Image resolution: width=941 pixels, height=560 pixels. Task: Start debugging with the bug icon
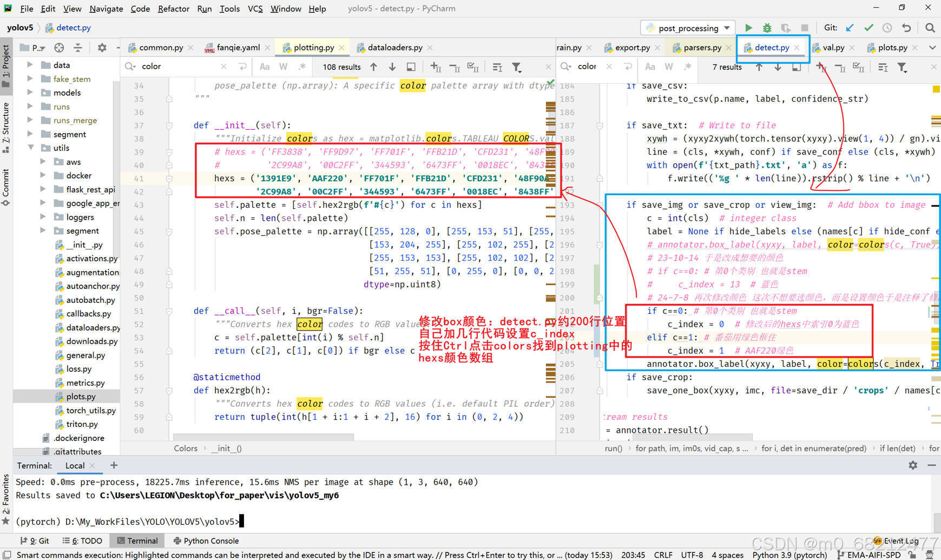(x=767, y=27)
